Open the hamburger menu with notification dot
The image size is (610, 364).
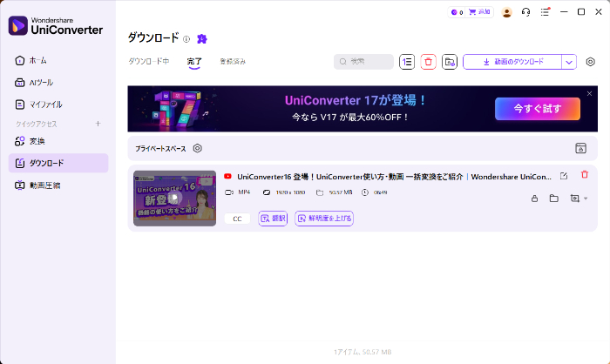[545, 12]
